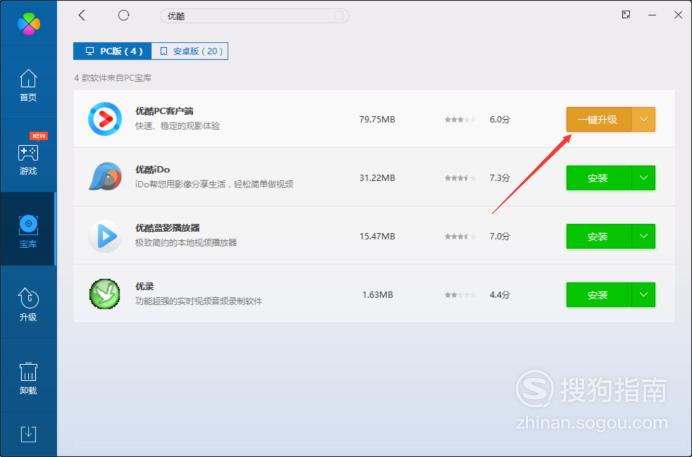Screen dimensions: 692x457
Task: Install 优酷iDo with the 安装 button
Action: 598,178
